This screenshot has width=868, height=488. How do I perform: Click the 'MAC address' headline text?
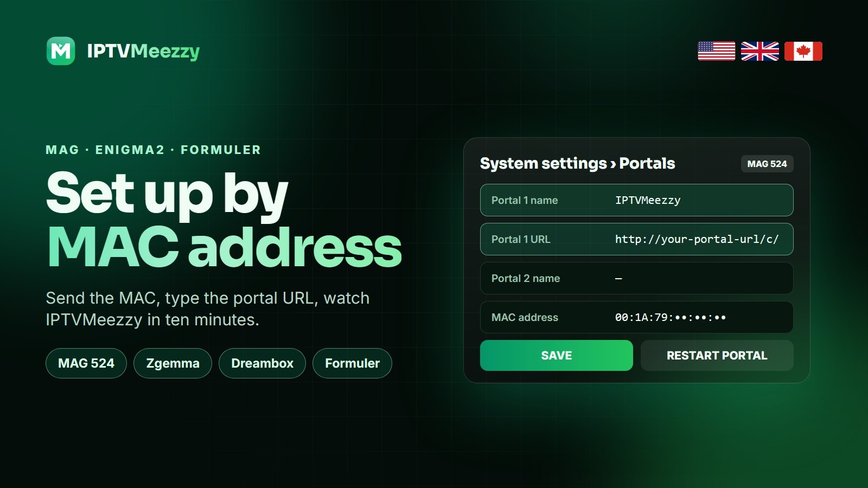[x=225, y=247]
